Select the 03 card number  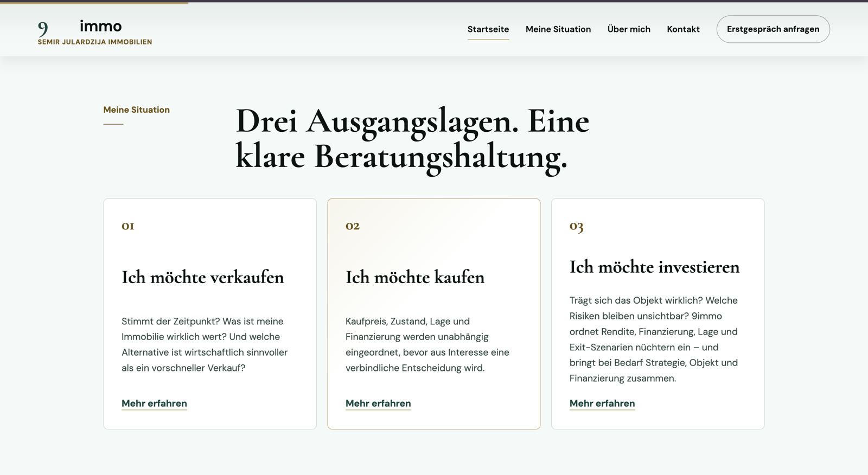tap(577, 227)
